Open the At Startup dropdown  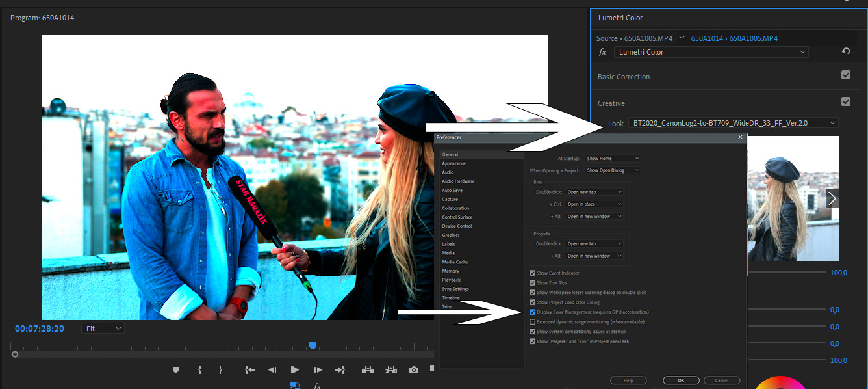pyautogui.click(x=611, y=158)
